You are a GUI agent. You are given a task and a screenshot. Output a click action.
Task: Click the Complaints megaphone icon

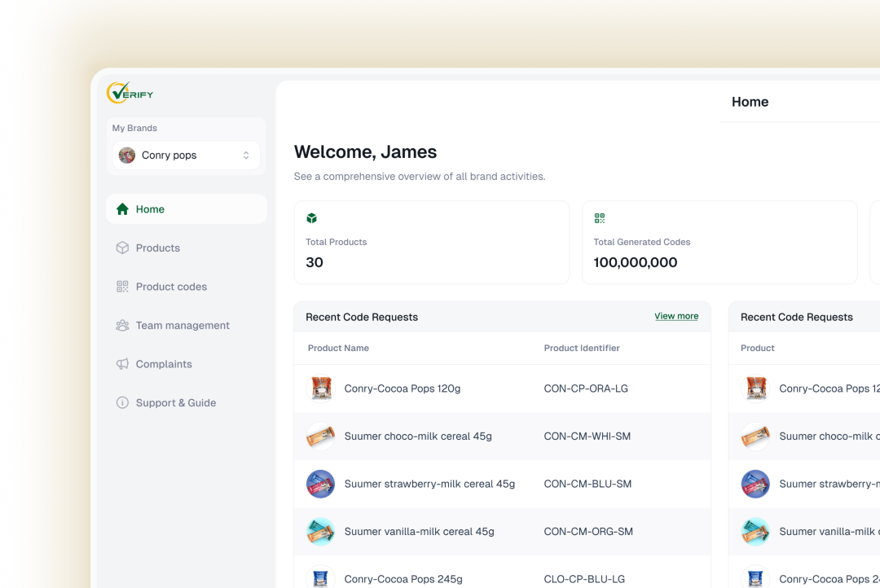pyautogui.click(x=122, y=364)
